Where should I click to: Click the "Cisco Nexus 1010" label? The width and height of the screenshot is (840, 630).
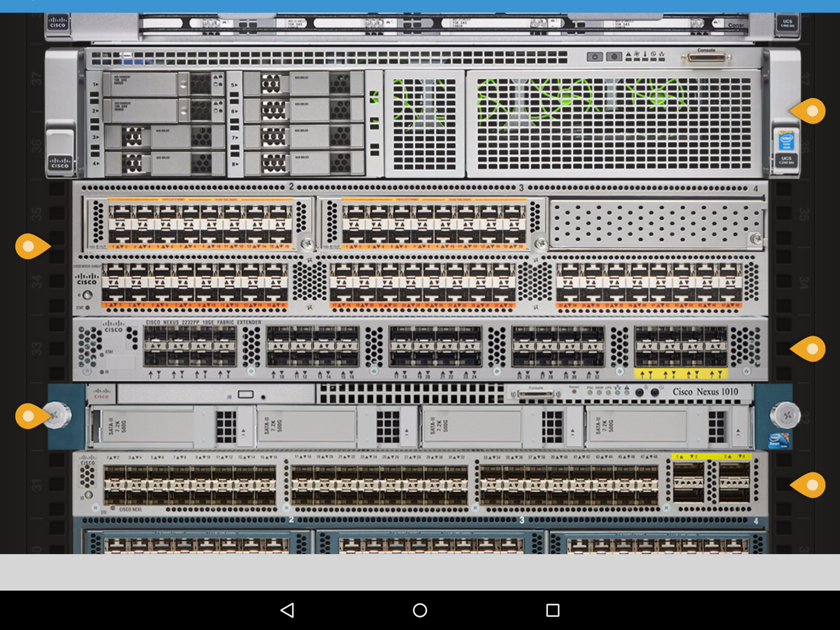point(705,392)
